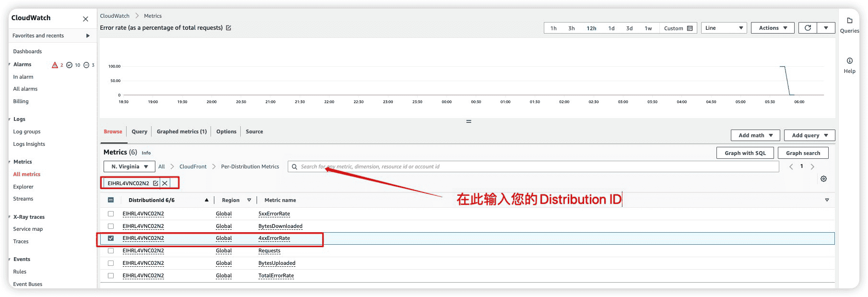Collapse the Alarms sidebar section

pyautogui.click(x=10, y=64)
